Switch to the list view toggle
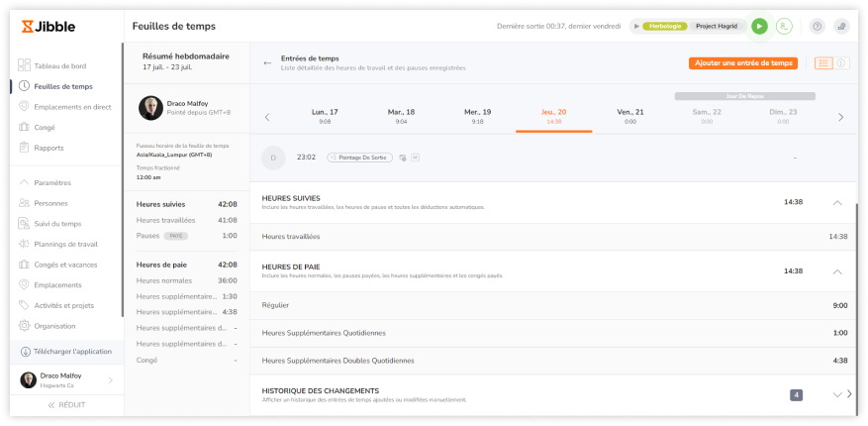The height and width of the screenshot is (426, 868). tap(823, 63)
